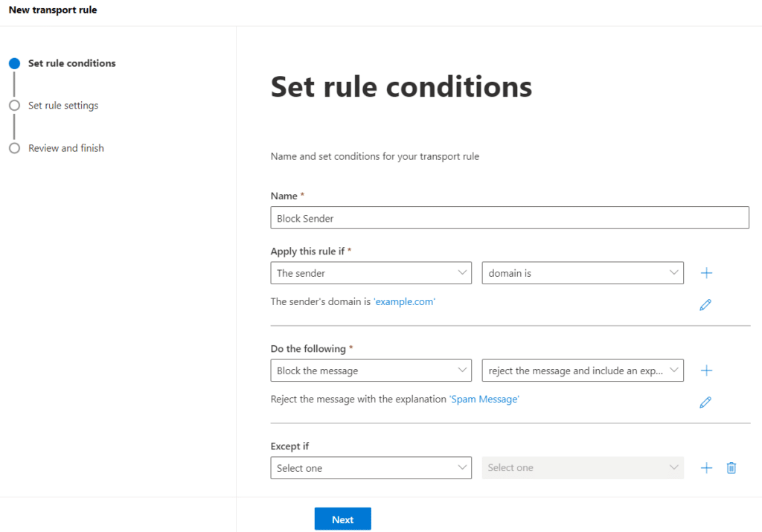Click the rule Name text field

pyautogui.click(x=509, y=218)
